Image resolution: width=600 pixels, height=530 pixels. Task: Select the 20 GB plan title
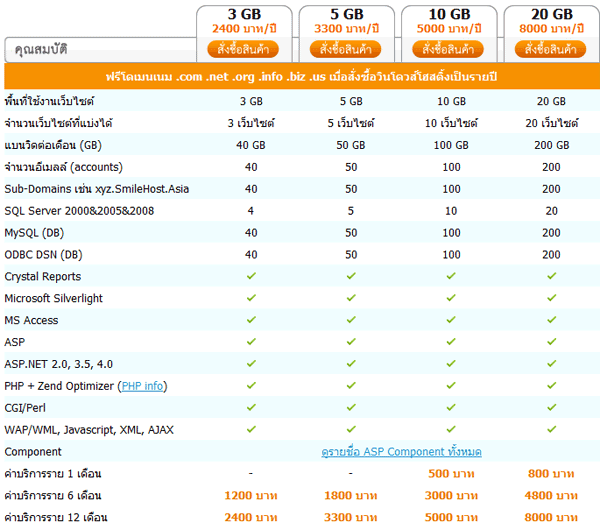tap(552, 14)
